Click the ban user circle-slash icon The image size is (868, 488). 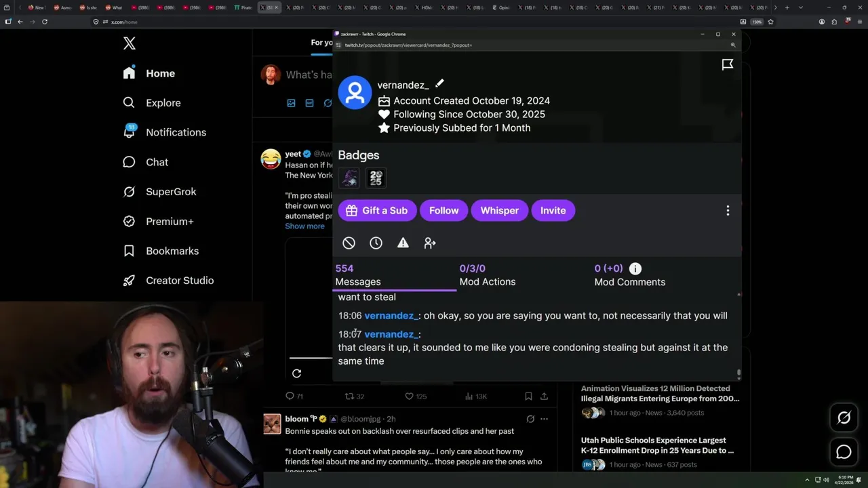[349, 243]
